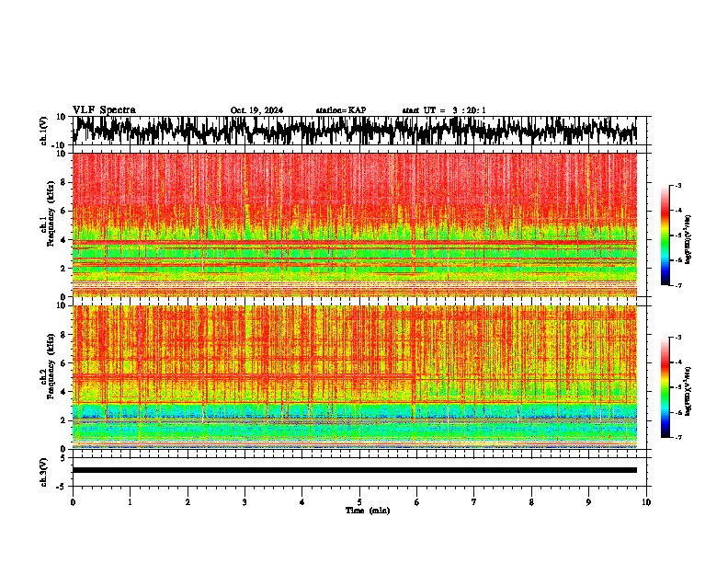Click the log(PSD) label beside ch.1 color bar
Viewport: 728px width, 563px height.
coord(688,239)
